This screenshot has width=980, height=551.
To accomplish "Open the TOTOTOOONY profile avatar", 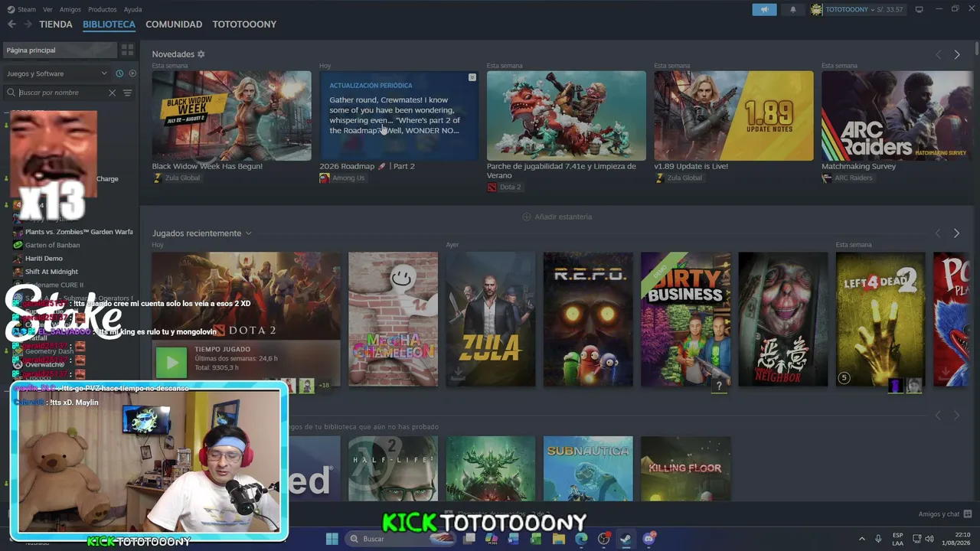I will (817, 9).
